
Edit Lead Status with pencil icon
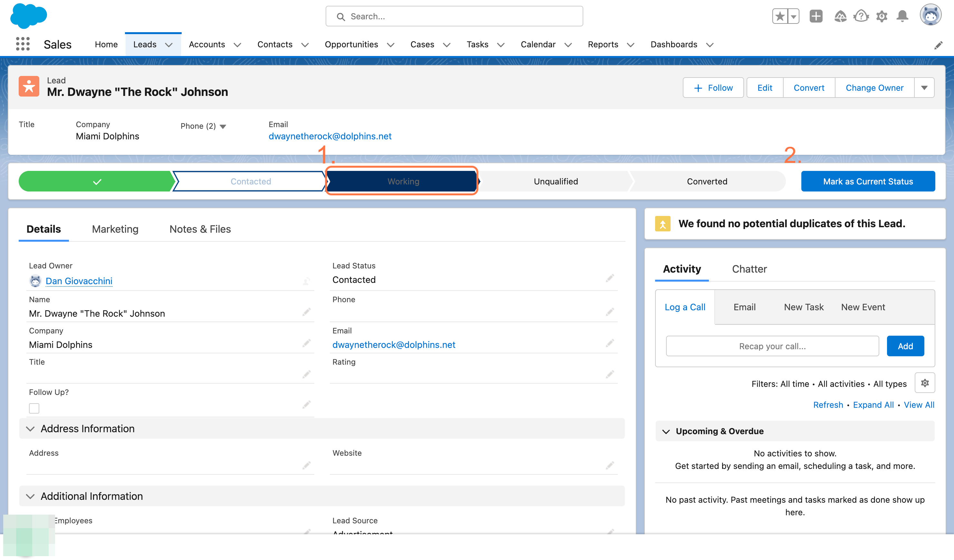click(609, 278)
